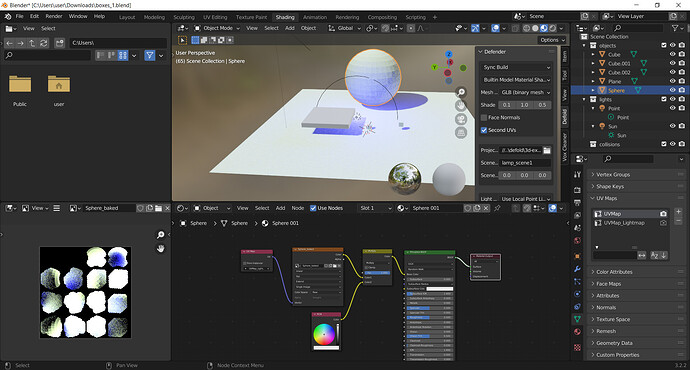Open the Slot 1 material dropdown
The height and width of the screenshot is (370, 690).
tap(375, 208)
